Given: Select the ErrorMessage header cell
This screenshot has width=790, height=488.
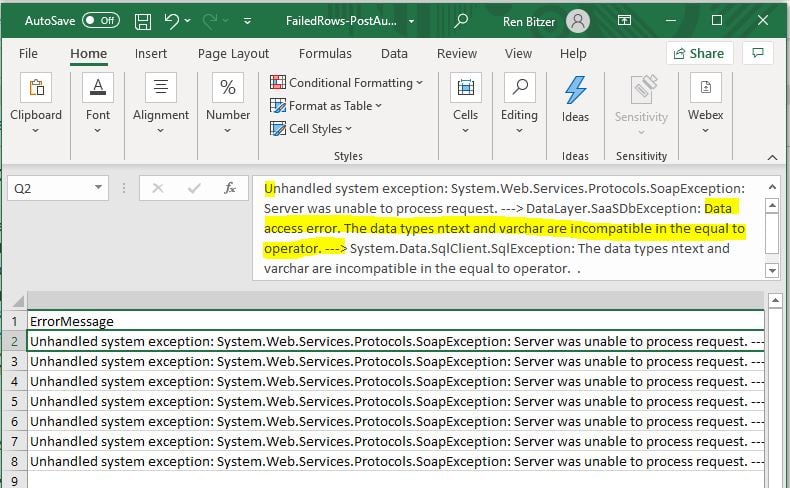Looking at the screenshot, I should [72, 321].
